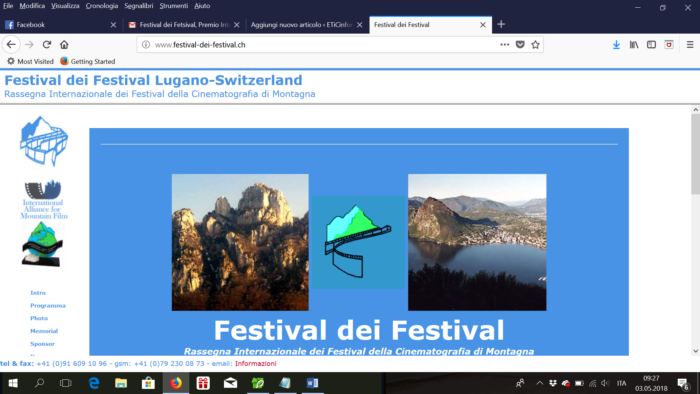The image size is (700, 394).
Task: Open the Firefox home page
Action: click(64, 45)
